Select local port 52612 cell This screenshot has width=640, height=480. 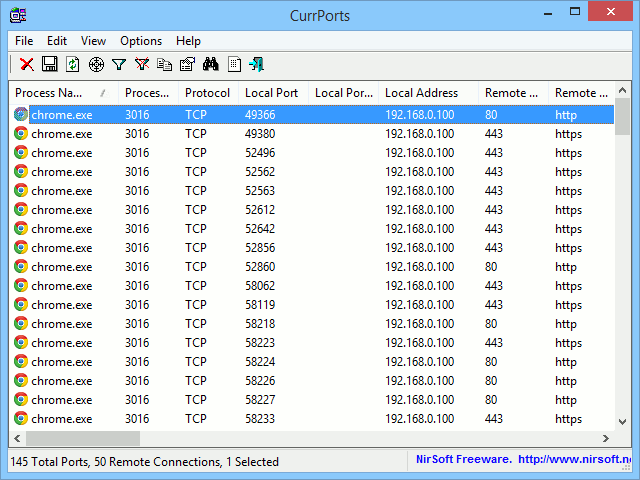pos(260,209)
